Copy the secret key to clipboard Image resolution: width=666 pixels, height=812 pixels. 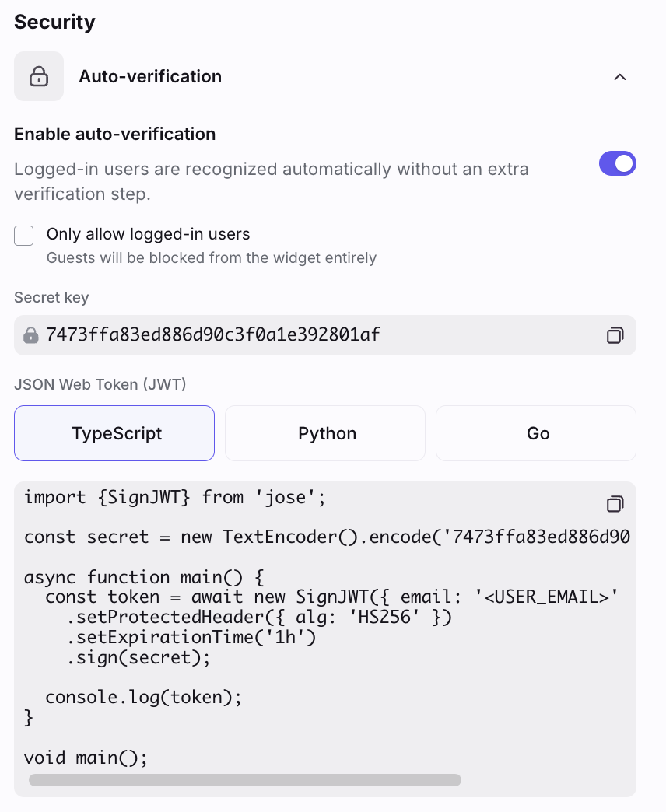(x=615, y=335)
